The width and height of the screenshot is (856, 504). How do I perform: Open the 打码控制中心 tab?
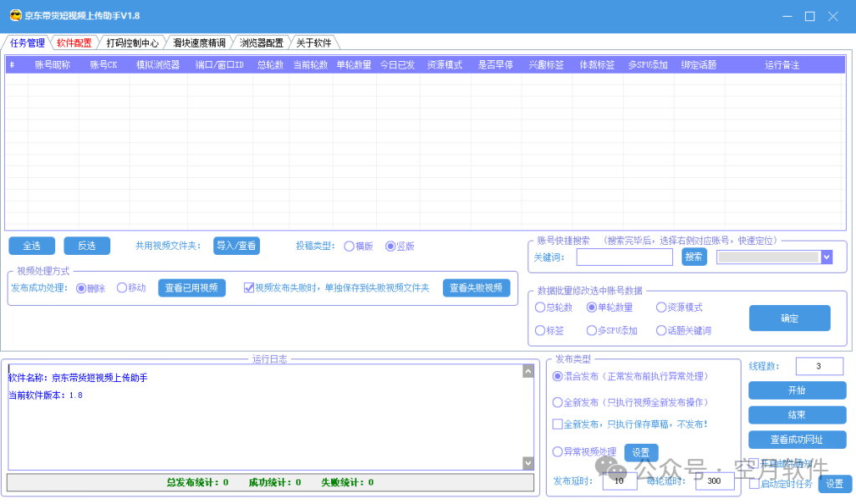(132, 43)
